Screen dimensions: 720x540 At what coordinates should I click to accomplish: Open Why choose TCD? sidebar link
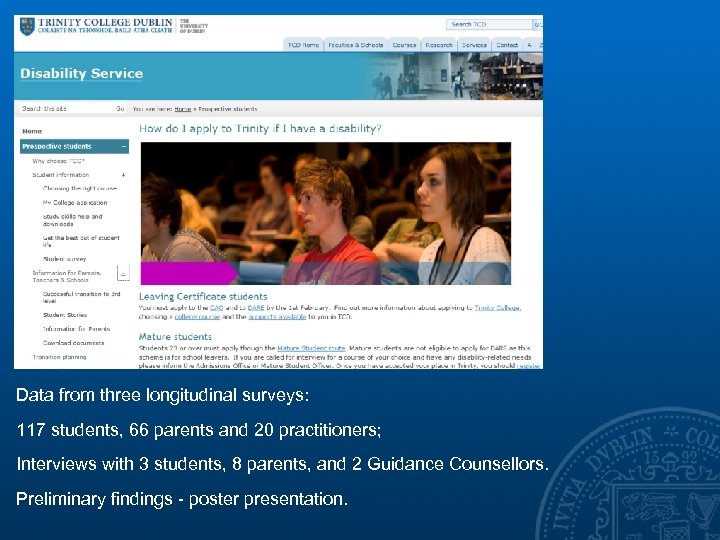pyautogui.click(x=58, y=161)
